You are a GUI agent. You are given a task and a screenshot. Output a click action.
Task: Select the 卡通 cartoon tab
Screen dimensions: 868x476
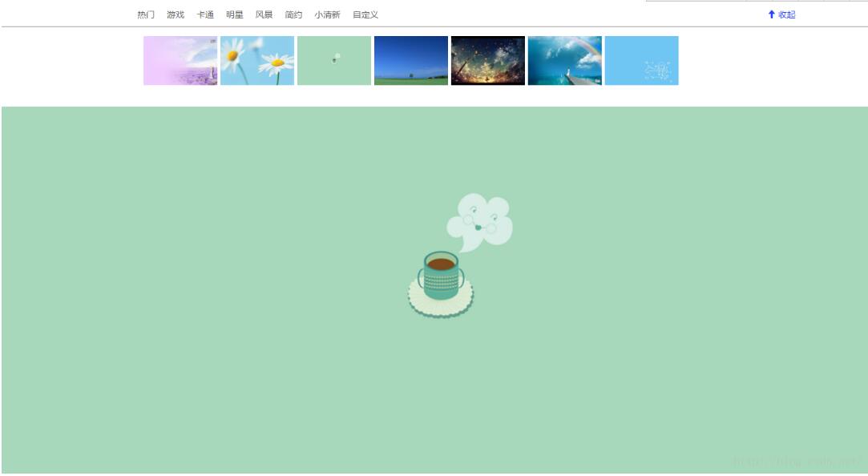[x=205, y=14]
